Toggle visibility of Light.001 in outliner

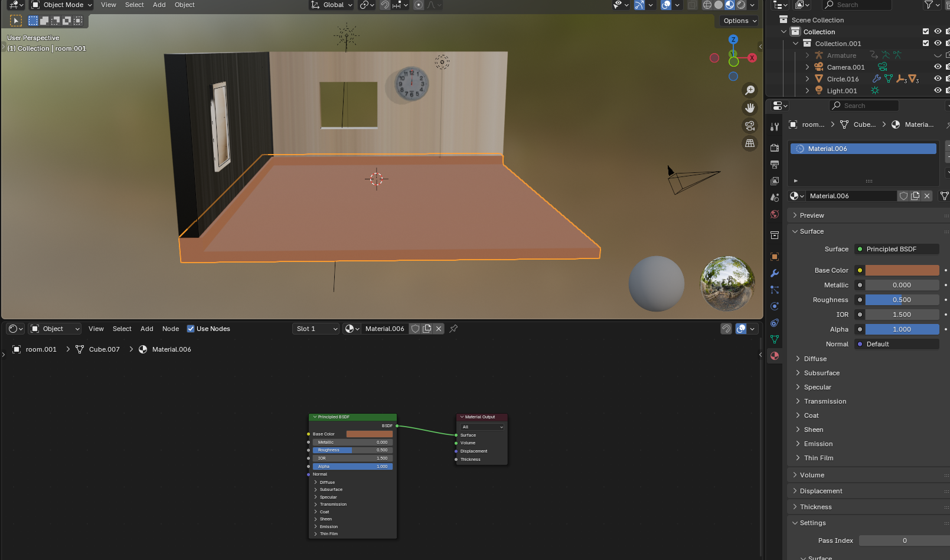(938, 90)
